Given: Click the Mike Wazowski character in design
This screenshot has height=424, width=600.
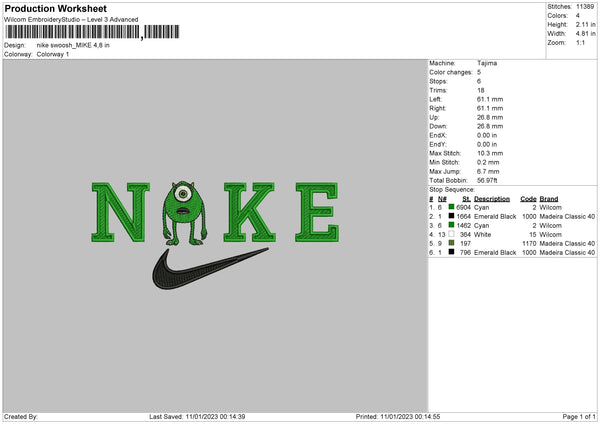Looking at the screenshot, I should tap(184, 213).
